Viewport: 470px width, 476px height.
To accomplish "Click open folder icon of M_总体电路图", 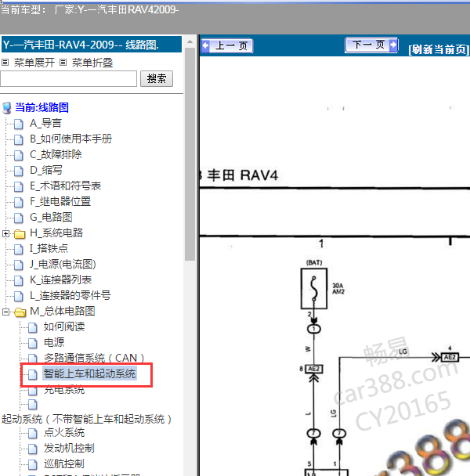I will click(x=20, y=312).
